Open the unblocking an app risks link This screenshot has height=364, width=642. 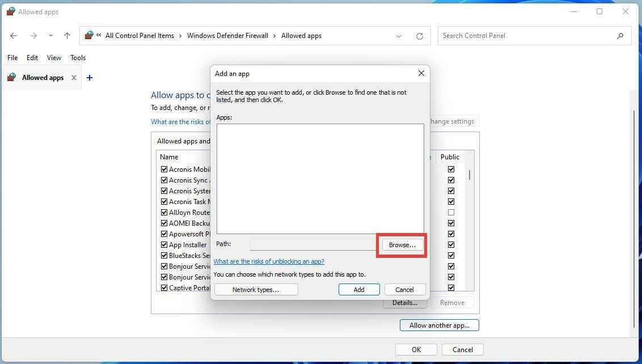(x=269, y=261)
